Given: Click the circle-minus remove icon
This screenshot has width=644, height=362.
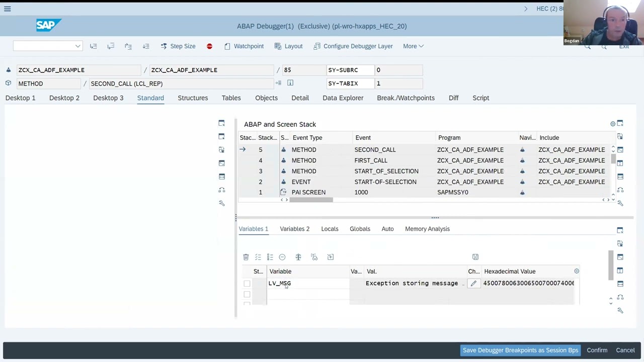Looking at the screenshot, I should point(282,257).
